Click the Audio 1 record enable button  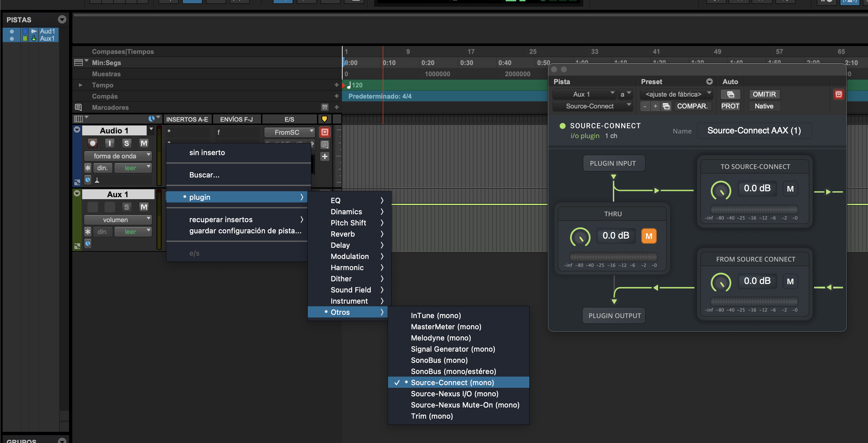92,143
